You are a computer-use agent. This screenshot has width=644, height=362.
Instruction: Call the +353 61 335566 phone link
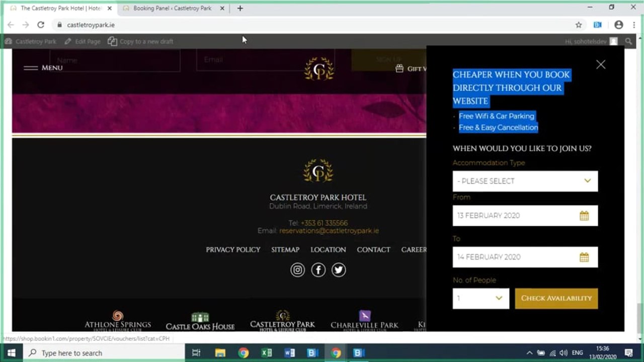click(325, 223)
